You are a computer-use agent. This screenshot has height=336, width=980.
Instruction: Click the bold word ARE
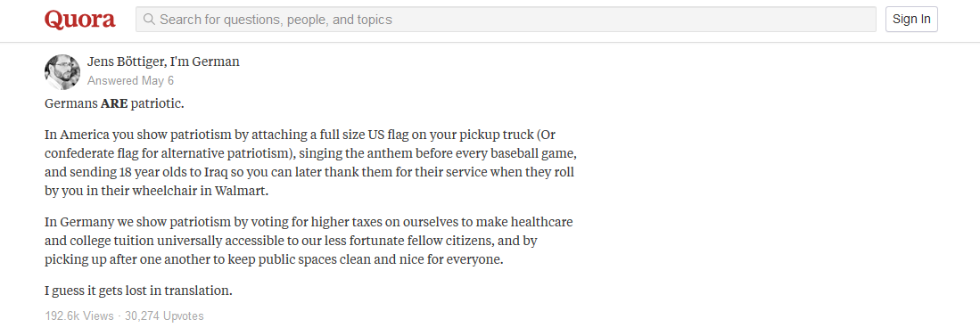click(x=114, y=103)
